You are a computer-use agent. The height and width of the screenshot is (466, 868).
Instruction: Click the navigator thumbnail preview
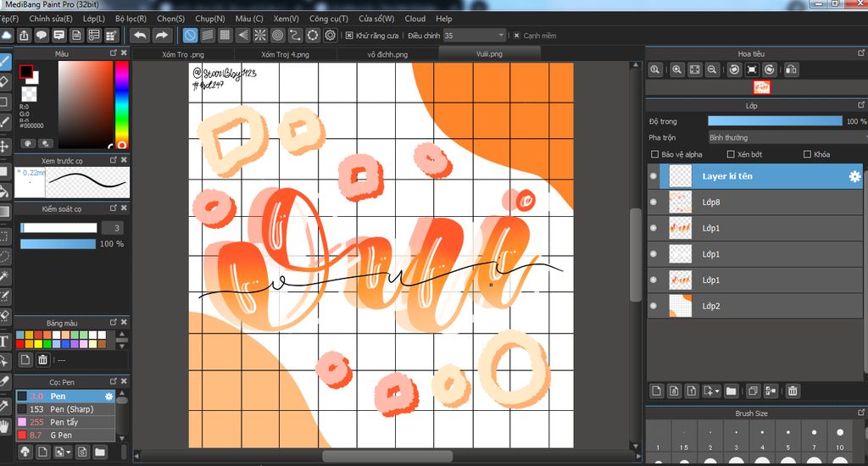click(x=762, y=87)
